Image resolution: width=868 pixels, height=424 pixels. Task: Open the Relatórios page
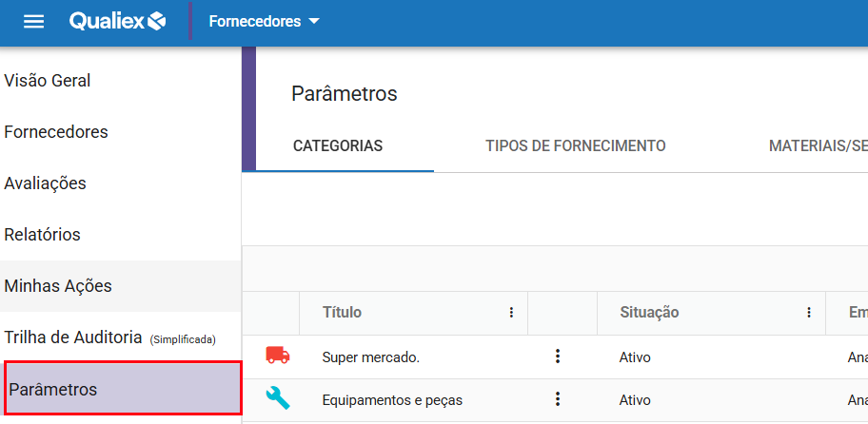pos(42,235)
